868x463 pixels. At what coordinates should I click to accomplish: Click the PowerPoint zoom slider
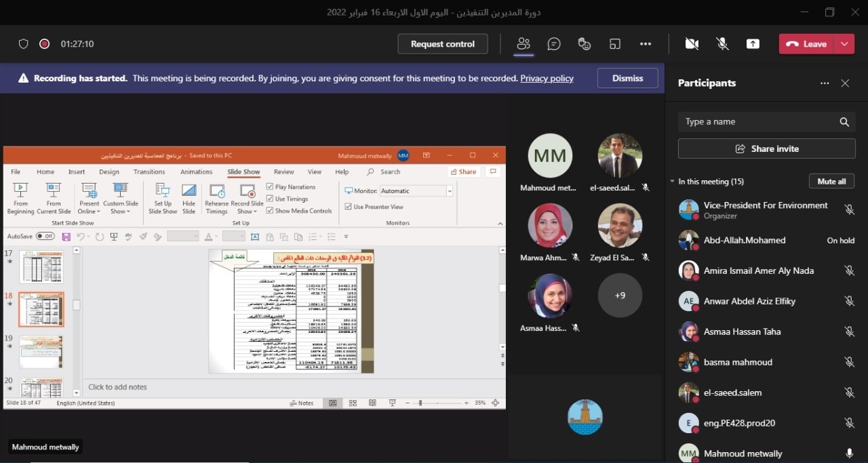point(422,403)
